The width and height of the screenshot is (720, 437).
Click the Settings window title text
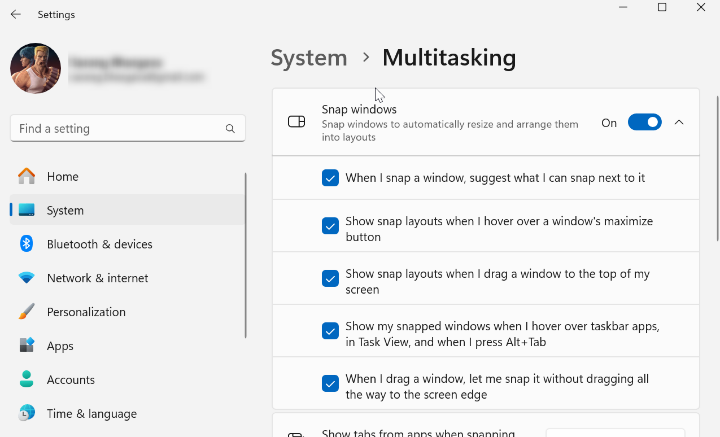click(56, 15)
